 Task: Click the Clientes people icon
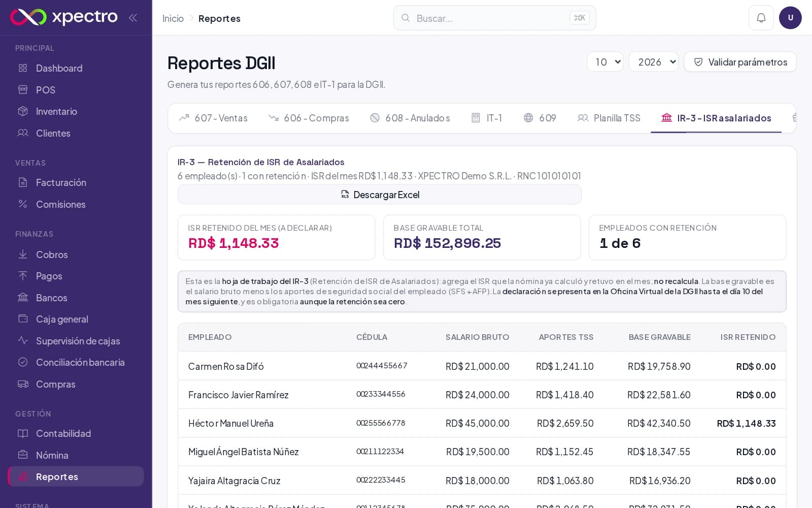click(23, 133)
